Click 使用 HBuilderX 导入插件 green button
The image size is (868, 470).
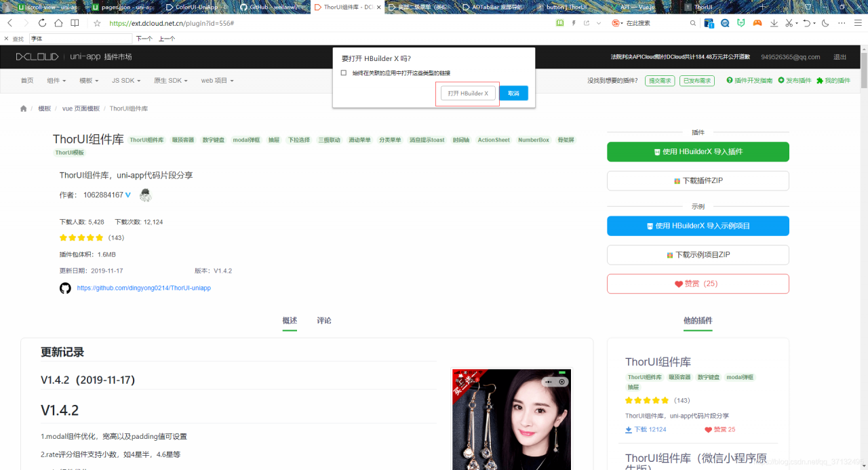click(698, 152)
